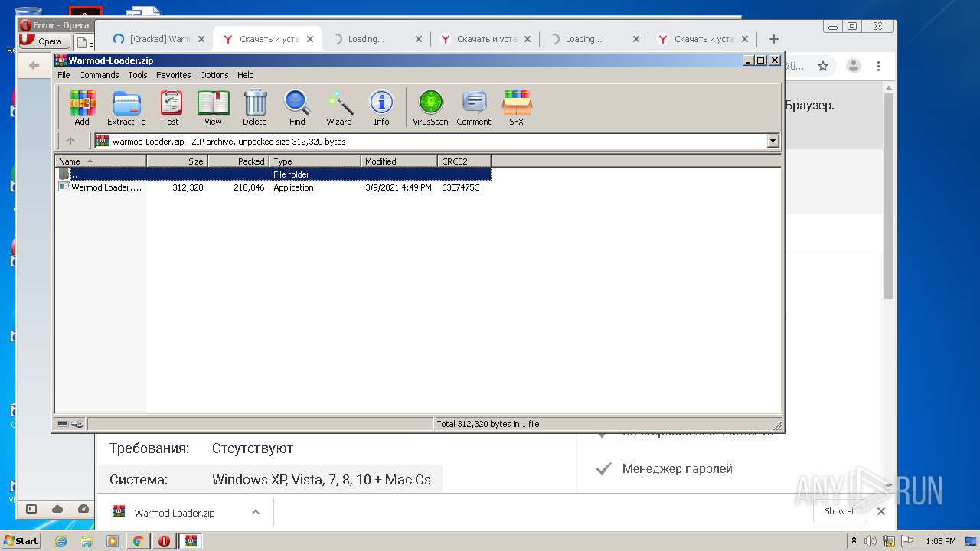The height and width of the screenshot is (551, 980).
Task: Open the Options menu
Action: pyautogui.click(x=214, y=75)
